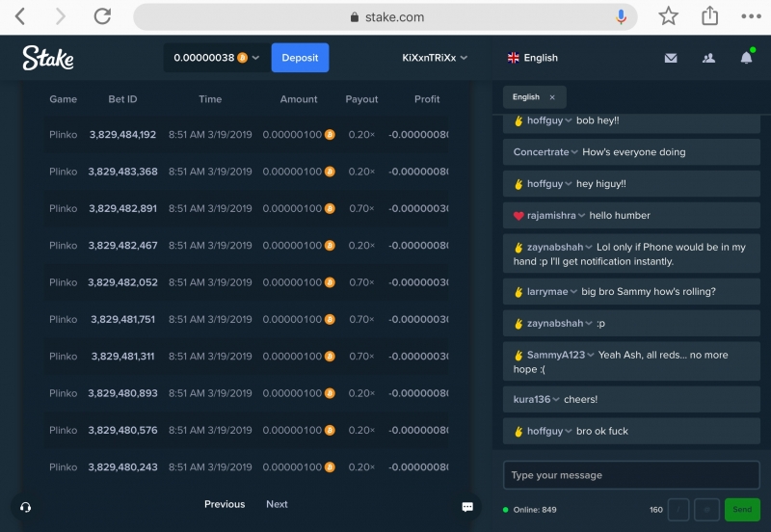The image size is (771, 532).
Task: Go forward with browser forward arrow
Action: [60, 16]
